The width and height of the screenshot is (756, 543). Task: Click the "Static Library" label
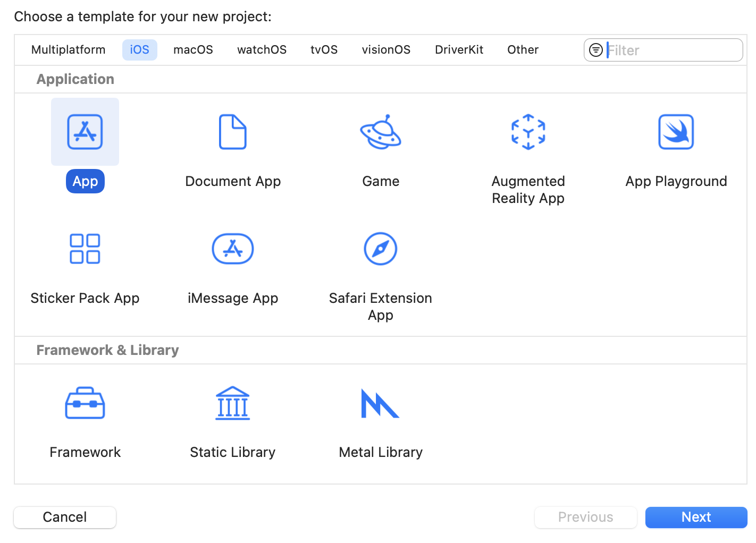click(233, 452)
